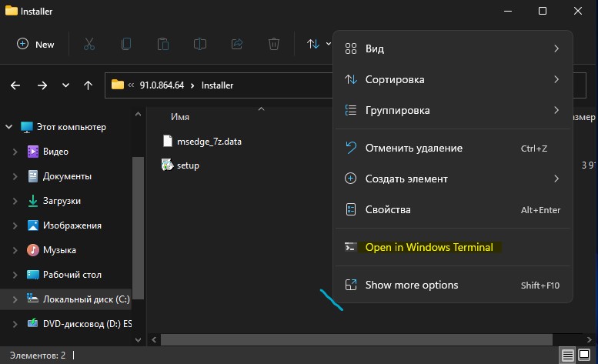Expand DVD-дисковод (D:) node
598x364 pixels.
click(15, 324)
